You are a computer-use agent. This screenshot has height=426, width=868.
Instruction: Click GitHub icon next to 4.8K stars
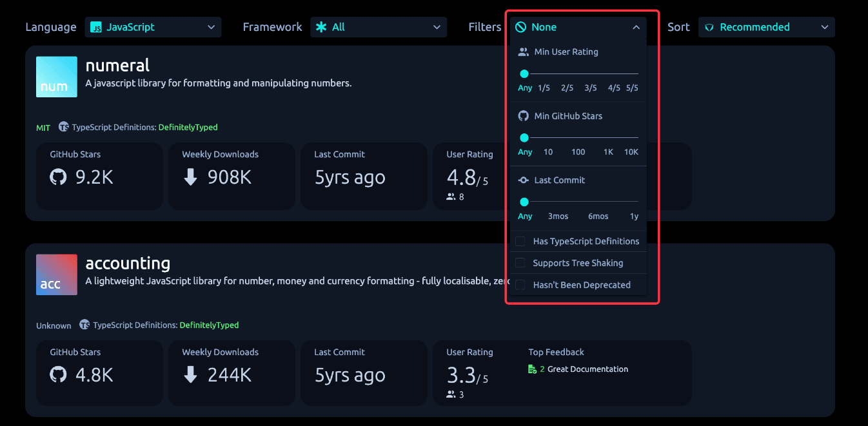click(59, 375)
